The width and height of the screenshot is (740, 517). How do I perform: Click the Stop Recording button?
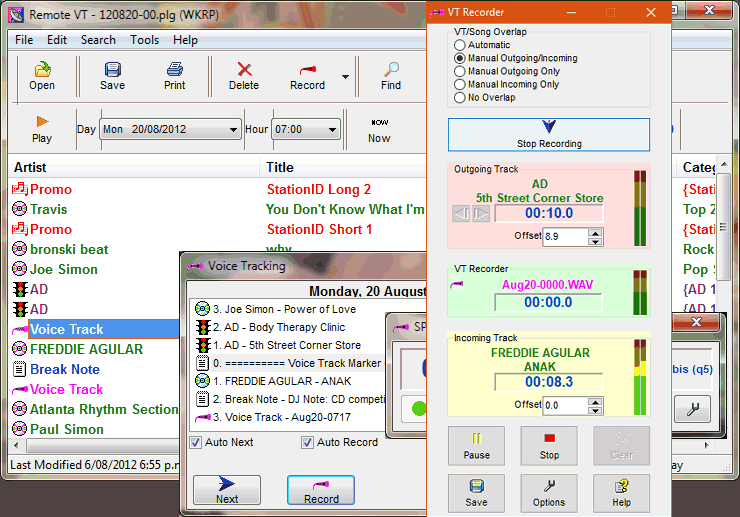point(548,134)
